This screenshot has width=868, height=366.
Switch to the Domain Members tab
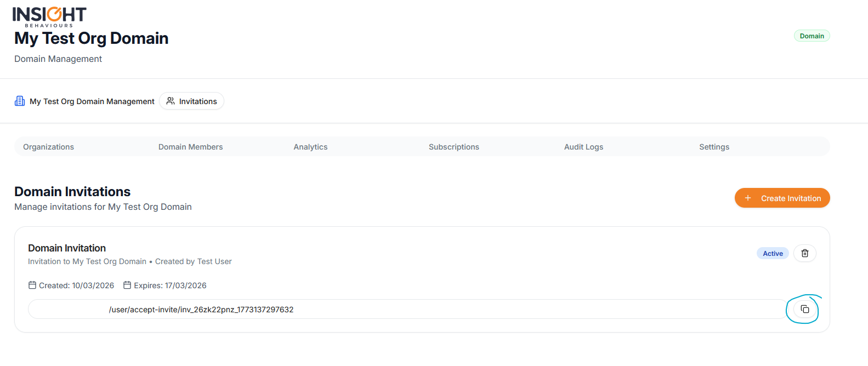tap(190, 147)
